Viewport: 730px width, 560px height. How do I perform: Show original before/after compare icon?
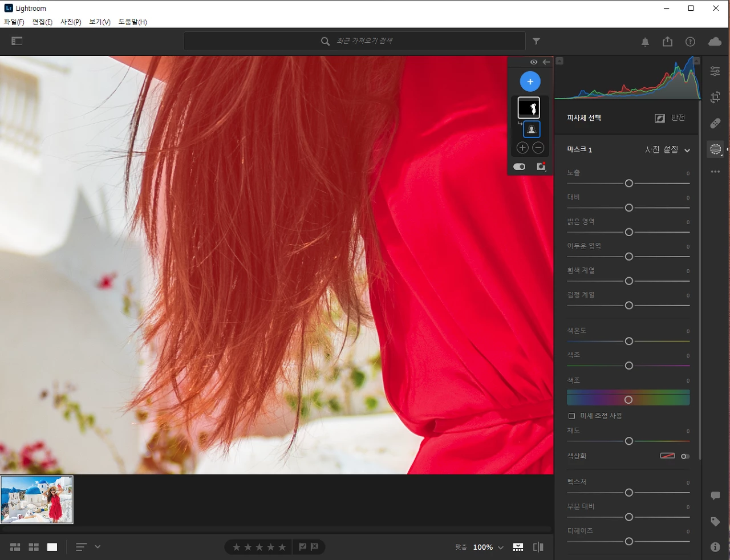click(538, 547)
